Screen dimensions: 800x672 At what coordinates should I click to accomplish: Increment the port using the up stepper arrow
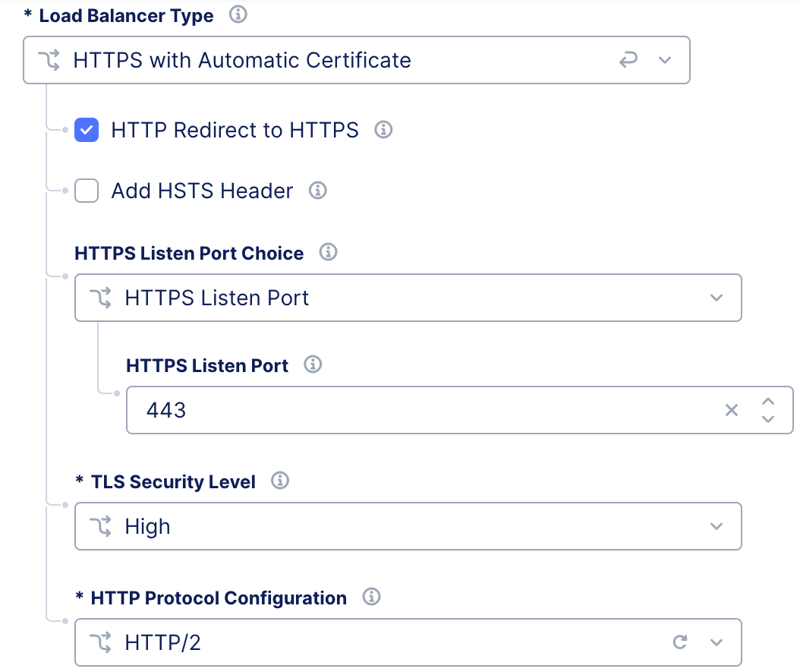pyautogui.click(x=768, y=402)
